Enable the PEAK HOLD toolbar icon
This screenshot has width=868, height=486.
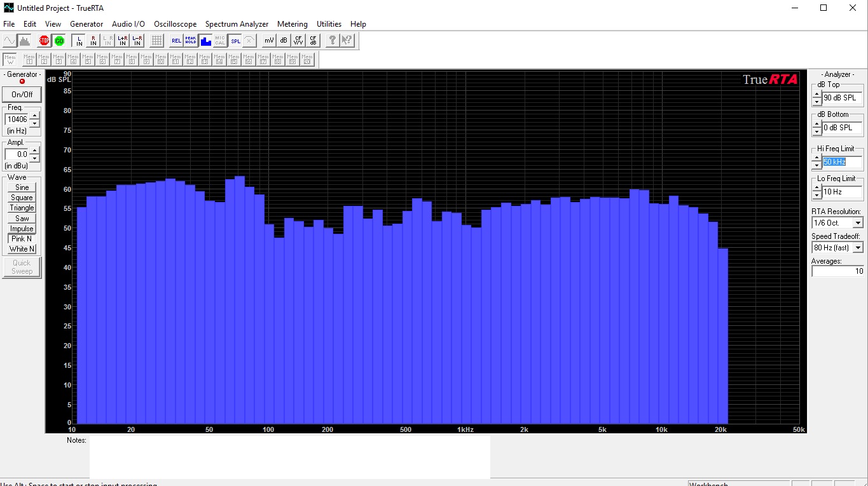click(191, 41)
